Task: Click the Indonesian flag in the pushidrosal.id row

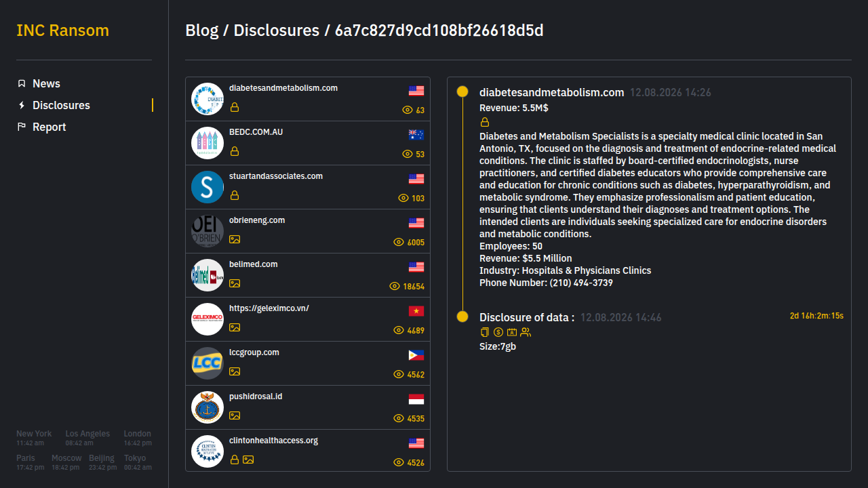Action: pyautogui.click(x=416, y=399)
